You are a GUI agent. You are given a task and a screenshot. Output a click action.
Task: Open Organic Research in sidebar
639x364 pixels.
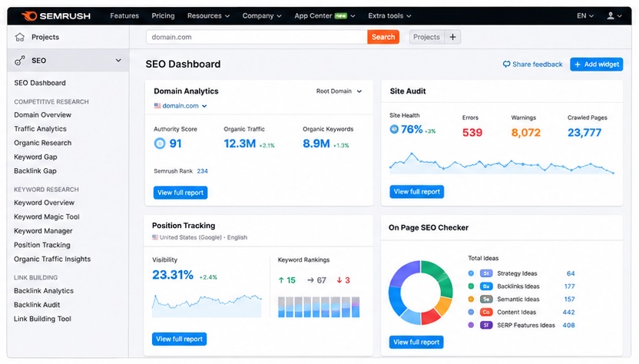pyautogui.click(x=43, y=143)
